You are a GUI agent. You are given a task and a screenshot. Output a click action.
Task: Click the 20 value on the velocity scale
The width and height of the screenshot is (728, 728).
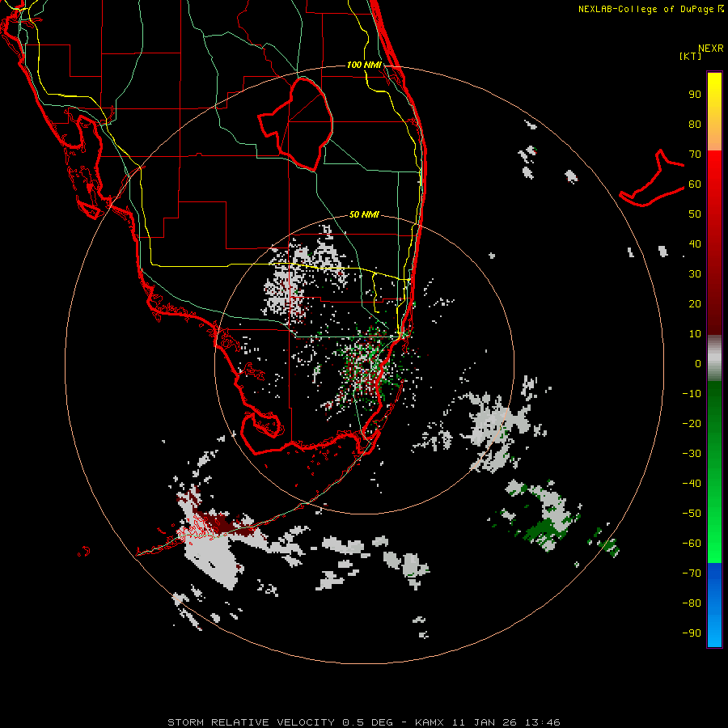(x=695, y=303)
